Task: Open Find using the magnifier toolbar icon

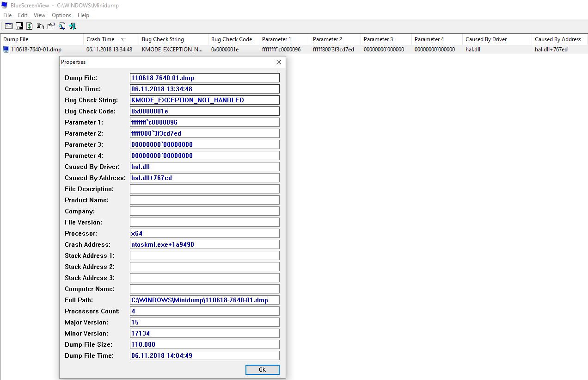Action: pyautogui.click(x=62, y=26)
